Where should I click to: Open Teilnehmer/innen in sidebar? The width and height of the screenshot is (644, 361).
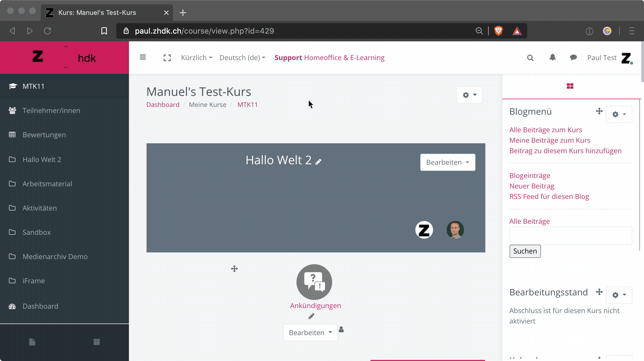[51, 111]
